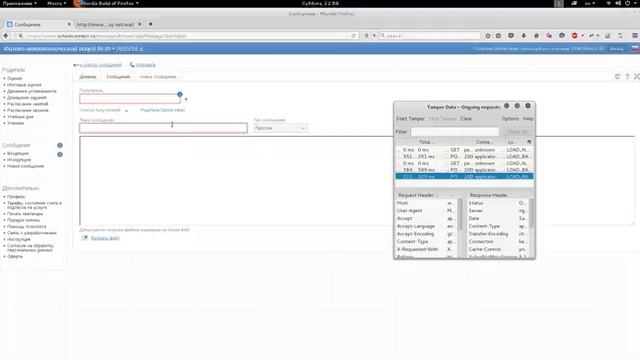Click the purple extension icon beside home icon
The height and width of the screenshot is (360, 640).
pyautogui.click(x=549, y=36)
